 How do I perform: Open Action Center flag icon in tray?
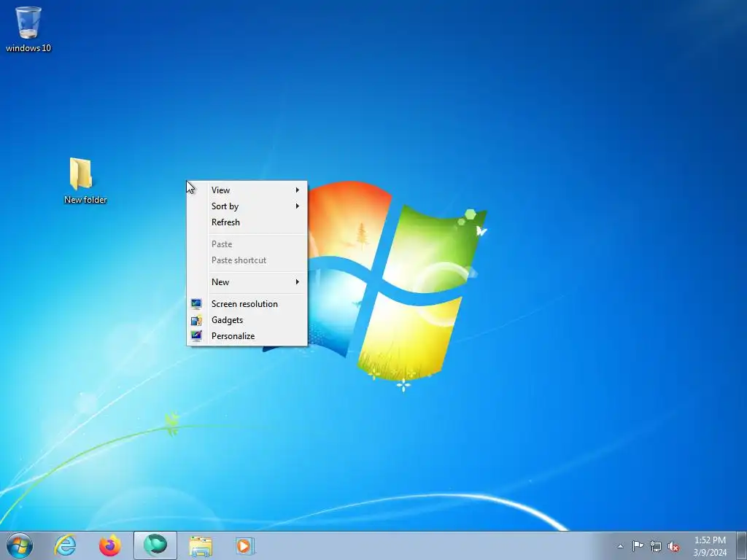[638, 546]
